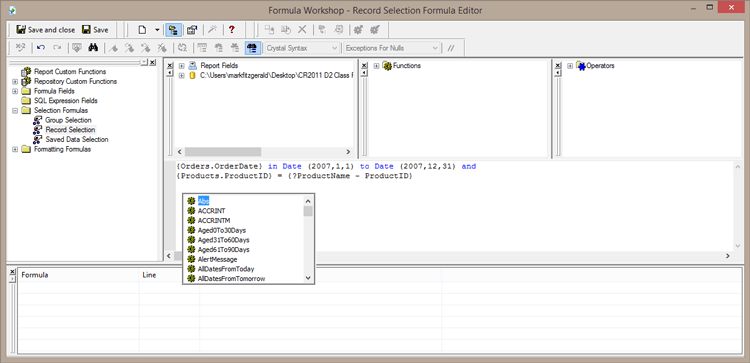Image resolution: width=750 pixels, height=363 pixels.
Task: Select Saved Data Selection tree item
Action: tap(77, 140)
